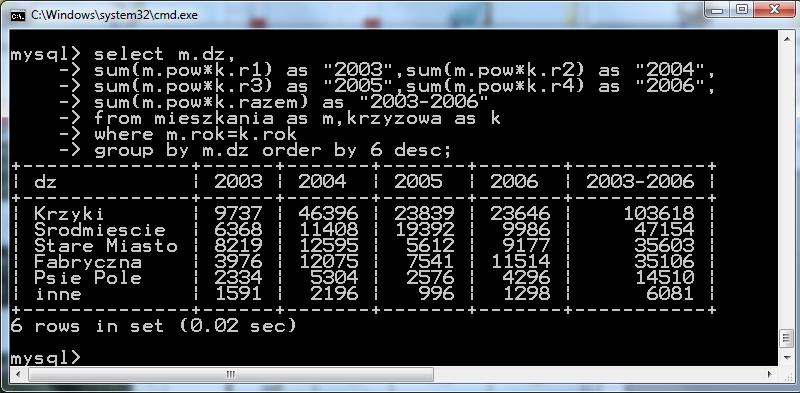Click value 8219 in Stare Miasto row
Screen dimensions: 800x393
[238, 246]
